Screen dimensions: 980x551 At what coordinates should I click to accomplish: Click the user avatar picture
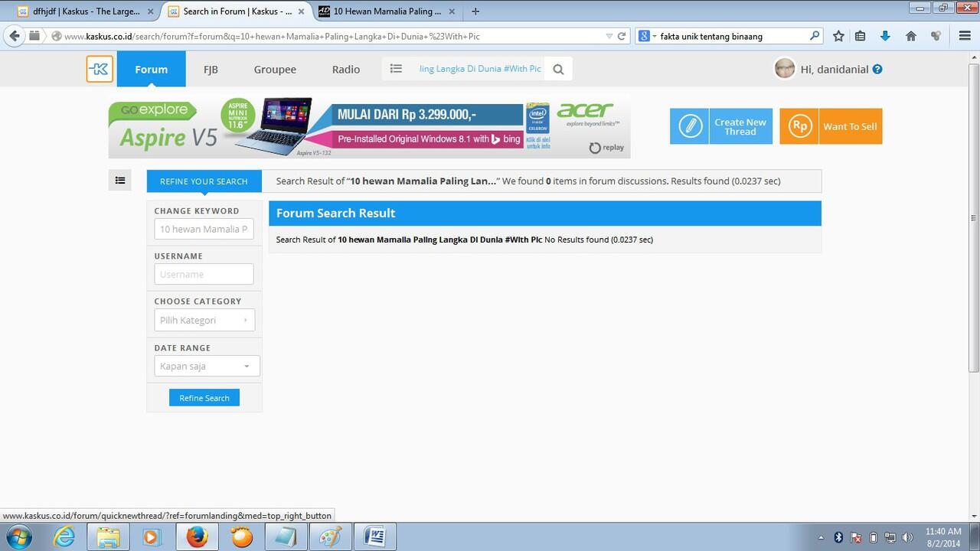pos(785,69)
